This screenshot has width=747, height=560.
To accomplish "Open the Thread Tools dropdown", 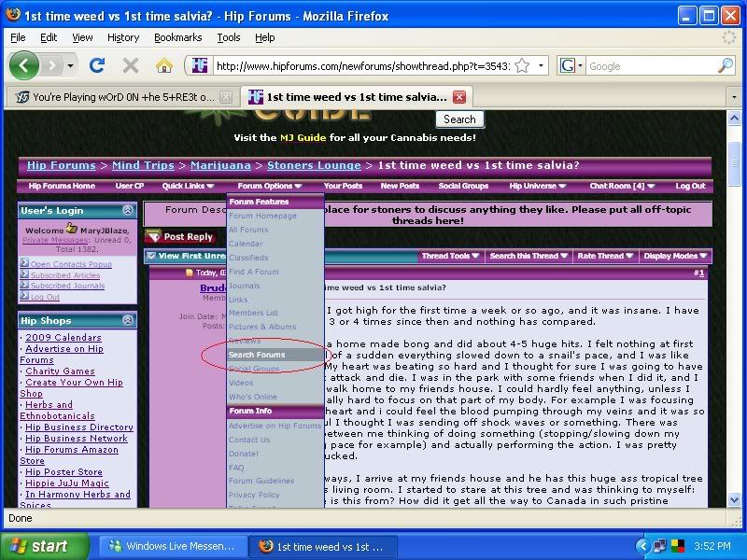I will click(x=450, y=256).
